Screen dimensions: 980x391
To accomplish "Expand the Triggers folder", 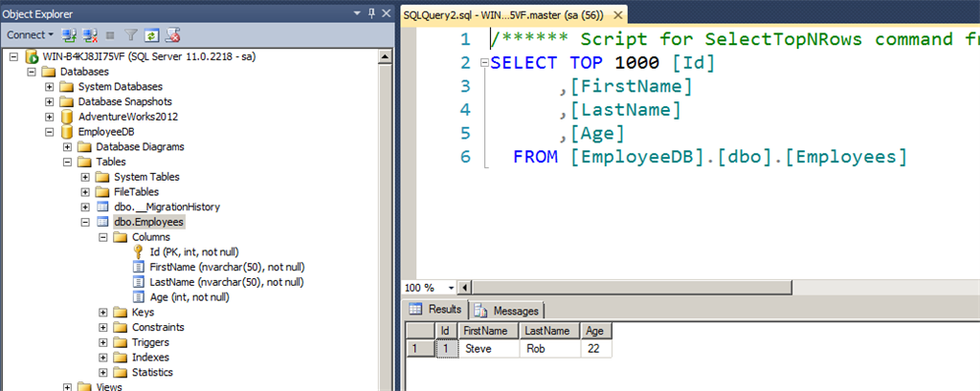I will pos(103,343).
